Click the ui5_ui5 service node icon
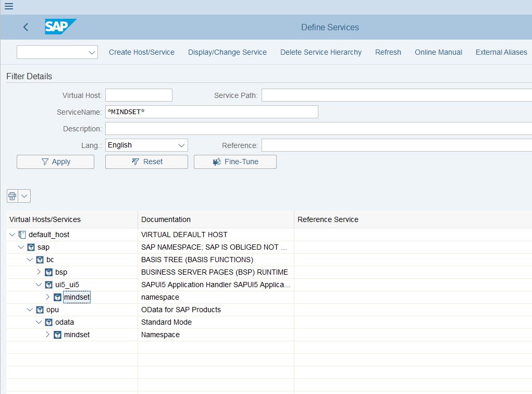This screenshot has width=532, height=394. (49, 285)
